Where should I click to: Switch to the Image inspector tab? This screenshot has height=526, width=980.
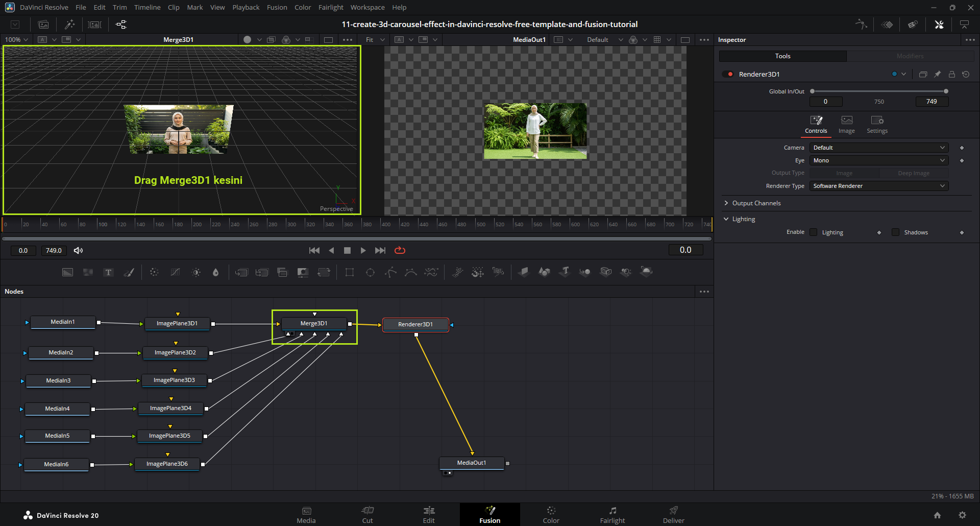click(x=846, y=124)
